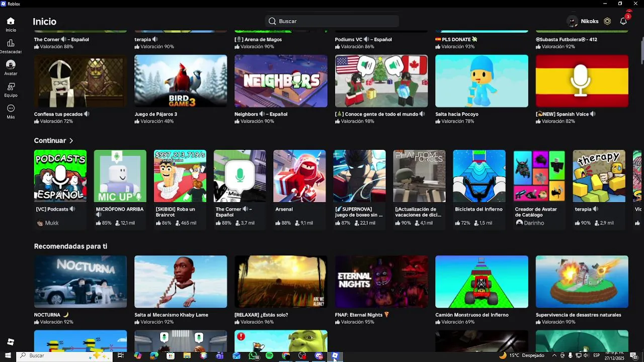Click the Arena de Magos title

(x=258, y=39)
